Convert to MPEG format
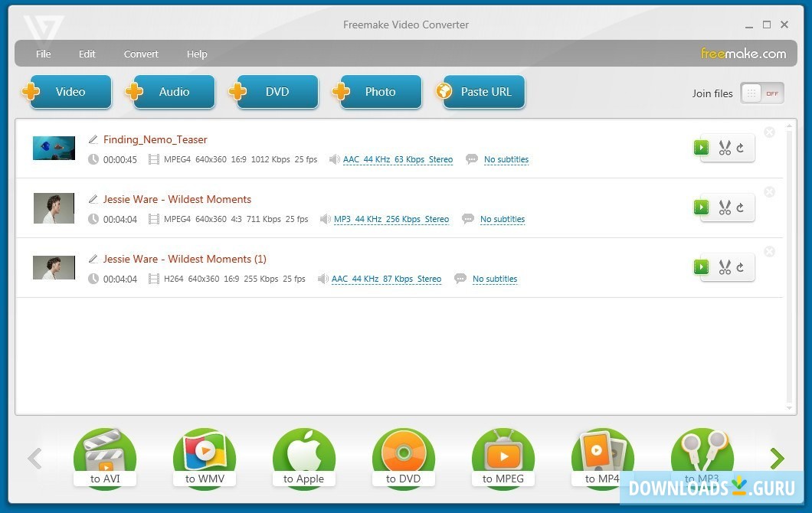This screenshot has width=812, height=513. 503,459
